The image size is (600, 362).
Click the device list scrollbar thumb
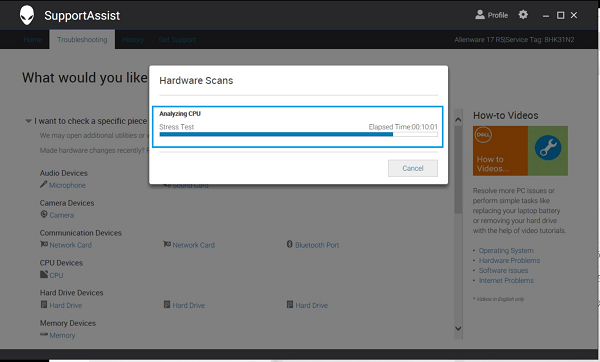[458, 170]
